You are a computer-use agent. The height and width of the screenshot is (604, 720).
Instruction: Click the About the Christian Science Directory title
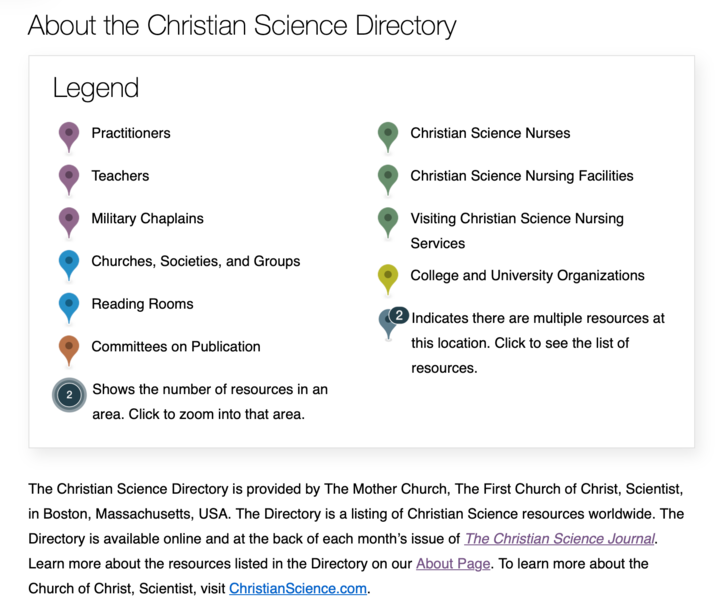click(x=242, y=25)
